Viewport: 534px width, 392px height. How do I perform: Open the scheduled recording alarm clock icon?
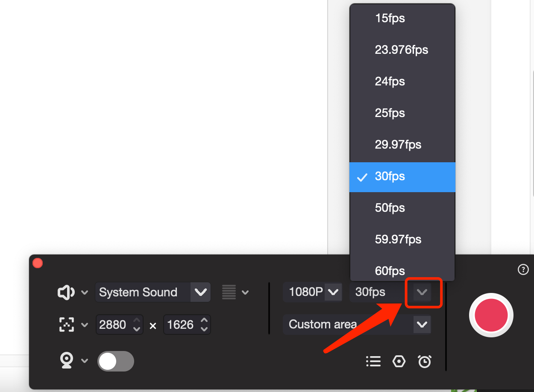point(425,362)
